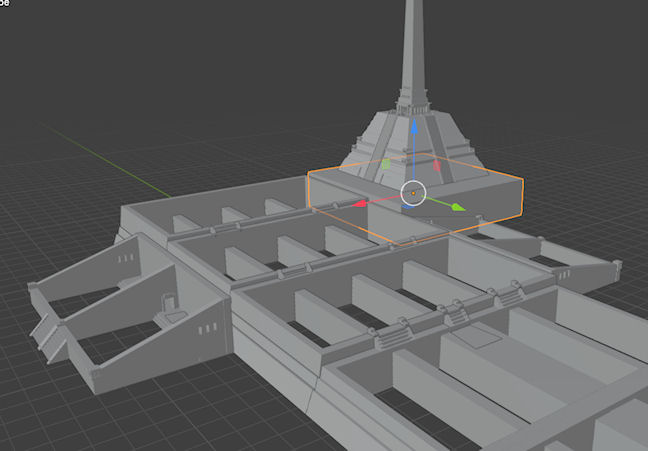Click the green Y-axis move arrow
The image size is (648, 451).
click(457, 208)
